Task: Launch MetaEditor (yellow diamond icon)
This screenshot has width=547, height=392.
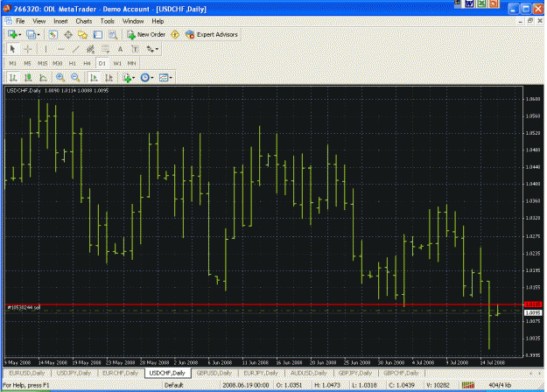Action: point(175,34)
